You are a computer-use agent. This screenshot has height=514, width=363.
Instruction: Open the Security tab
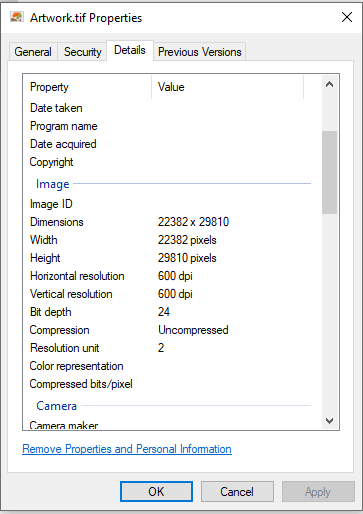click(x=82, y=52)
